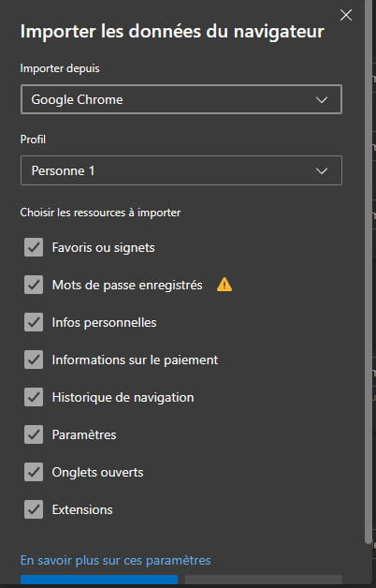This screenshot has height=588, width=376.
Task: Toggle the Infos personnelles checkbox
Action: pyautogui.click(x=34, y=322)
